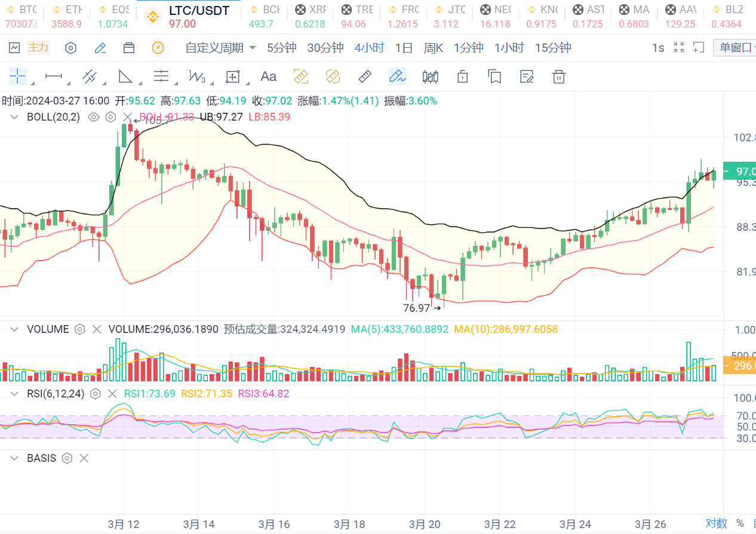This screenshot has width=756, height=534.
Task: Select the horizontal line drawing tool
Action: (54, 76)
